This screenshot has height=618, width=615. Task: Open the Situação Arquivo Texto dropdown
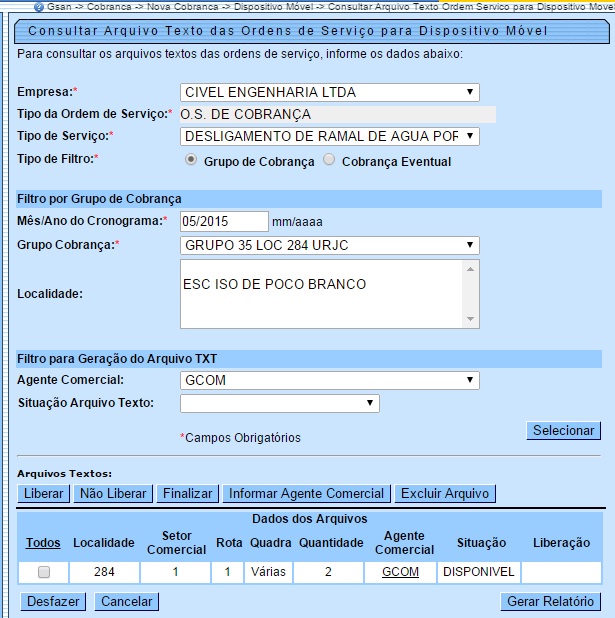pyautogui.click(x=279, y=403)
